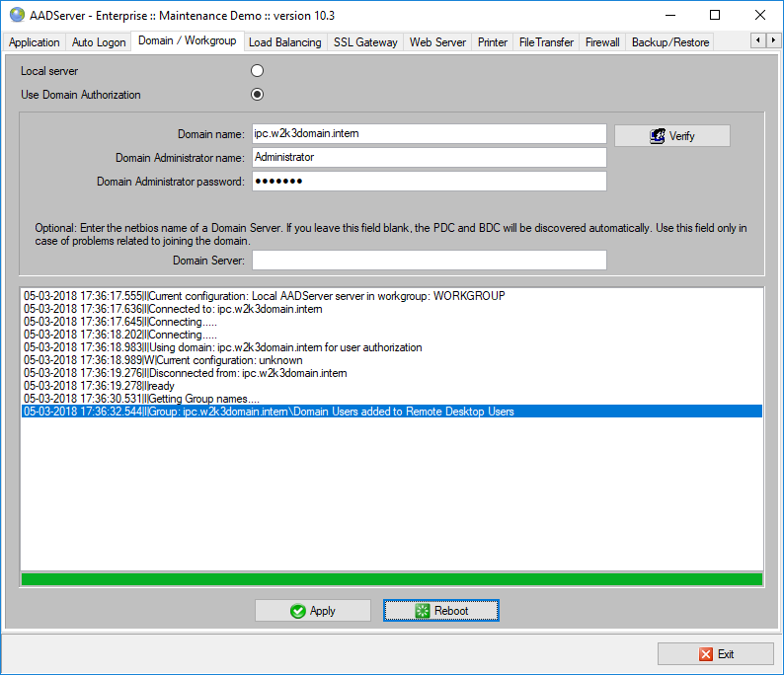Screen dimensions: 784x675
Task: Click the Exit button
Action: (x=716, y=654)
